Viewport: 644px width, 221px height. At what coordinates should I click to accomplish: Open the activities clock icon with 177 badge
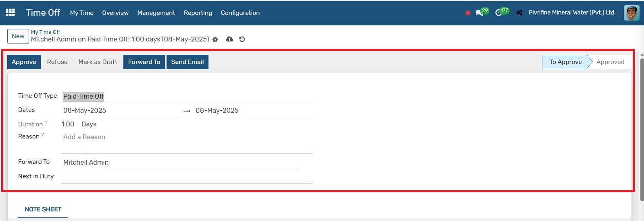pos(502,12)
